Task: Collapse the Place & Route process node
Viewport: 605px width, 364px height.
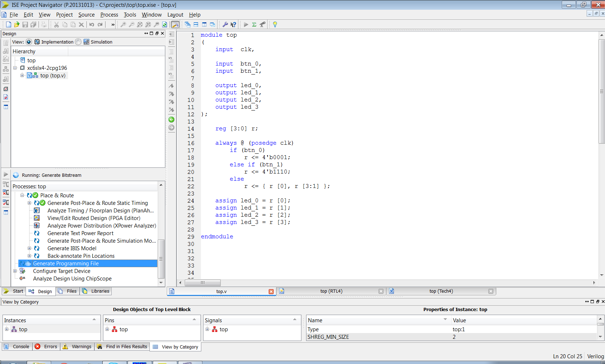Action: (22, 196)
